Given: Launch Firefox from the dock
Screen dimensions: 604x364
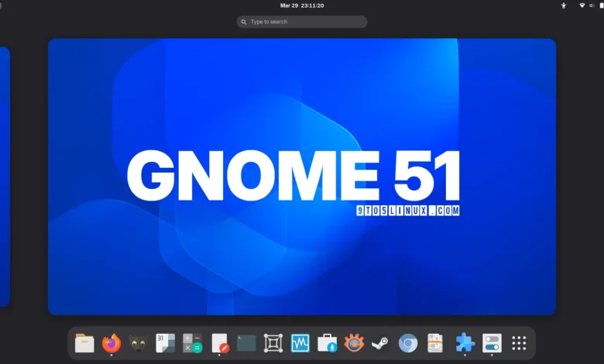Looking at the screenshot, I should tap(112, 343).
